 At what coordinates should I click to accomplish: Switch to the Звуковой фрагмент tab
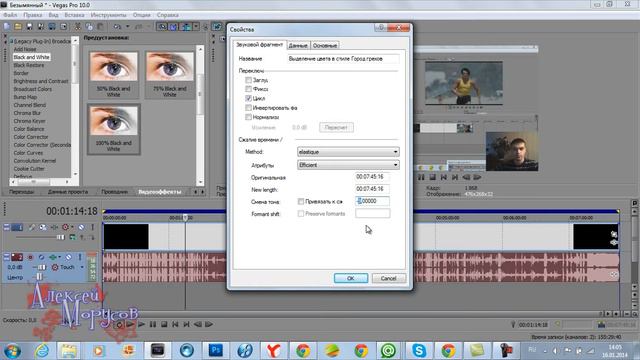tap(259, 44)
